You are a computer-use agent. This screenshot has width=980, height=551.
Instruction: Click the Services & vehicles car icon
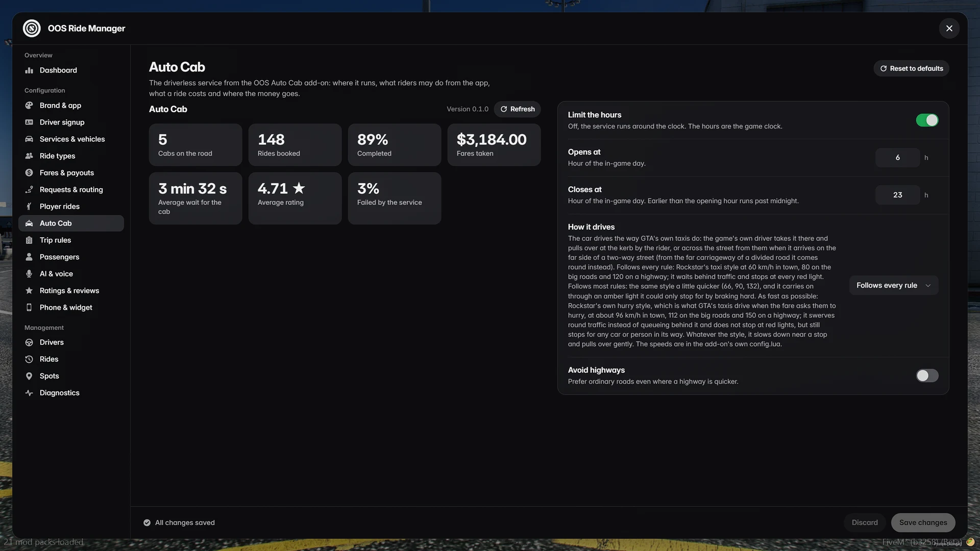[29, 139]
